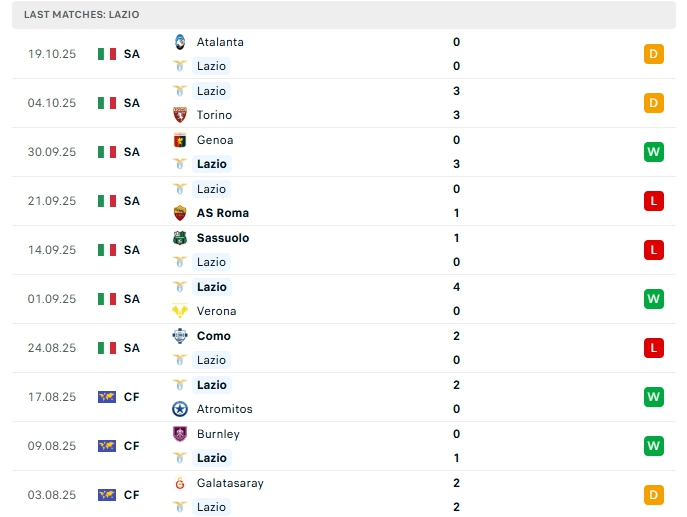Click the Sassuolo club crest icon

pos(180,238)
